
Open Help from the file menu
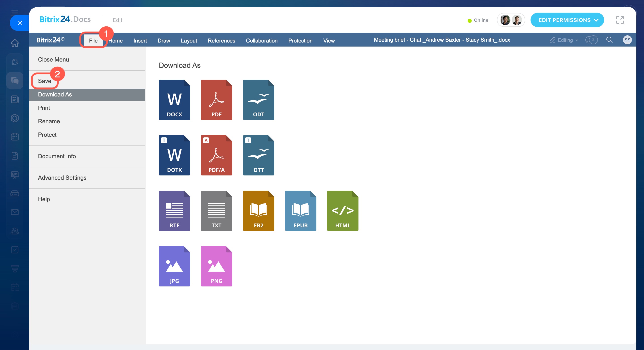(x=87, y=199)
